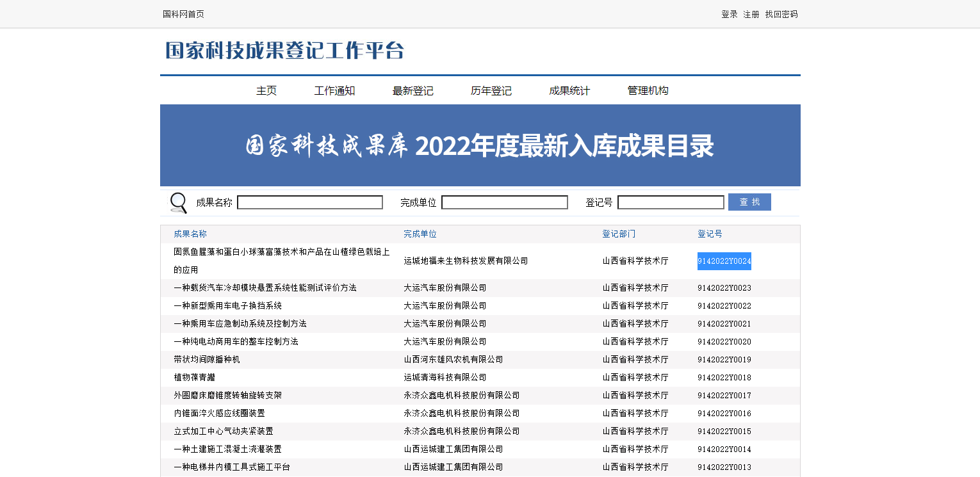This screenshot has width=980, height=477.
Task: Open the 国科网首页 link
Action: (x=183, y=14)
